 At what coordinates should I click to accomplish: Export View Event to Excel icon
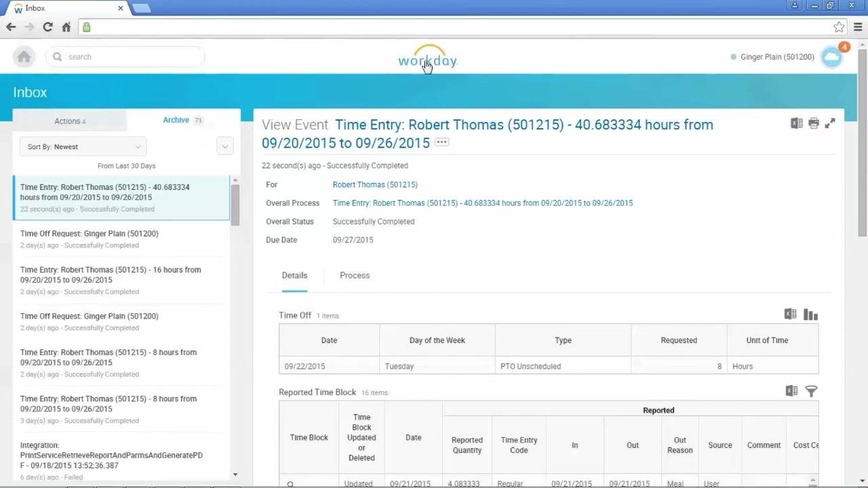[x=797, y=123]
